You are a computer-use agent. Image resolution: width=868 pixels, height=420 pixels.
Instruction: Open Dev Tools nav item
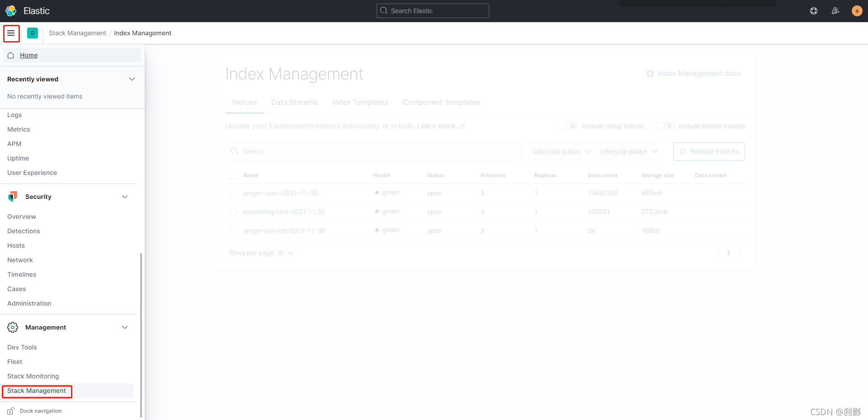[x=22, y=347]
